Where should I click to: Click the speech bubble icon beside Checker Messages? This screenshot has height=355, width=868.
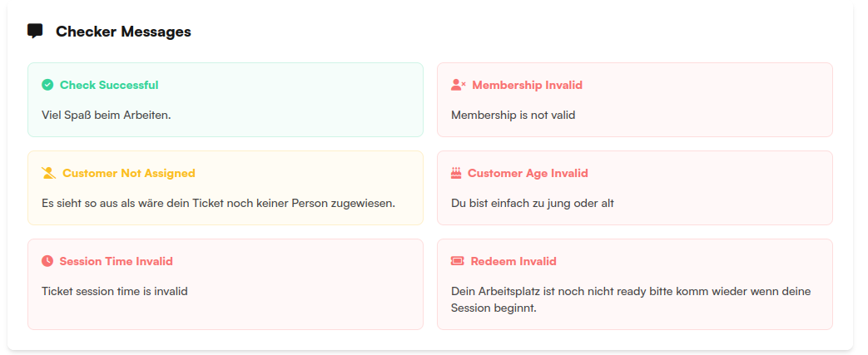tap(35, 32)
